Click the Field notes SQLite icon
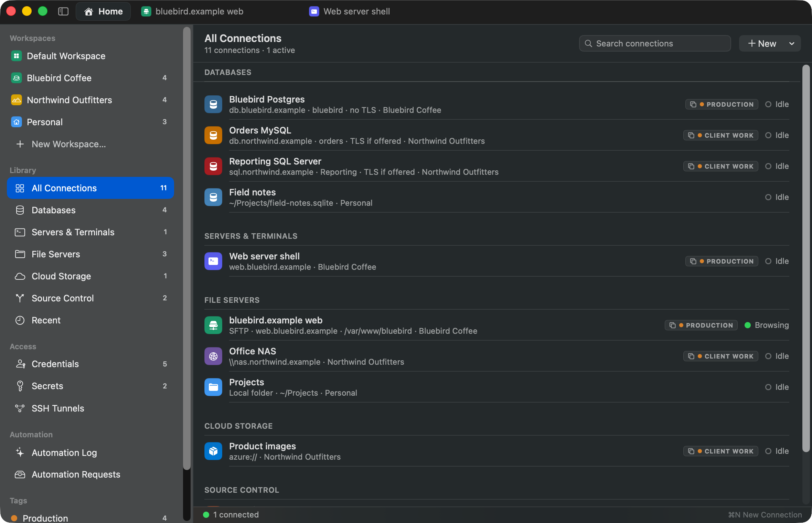This screenshot has height=523, width=812. pyautogui.click(x=213, y=197)
